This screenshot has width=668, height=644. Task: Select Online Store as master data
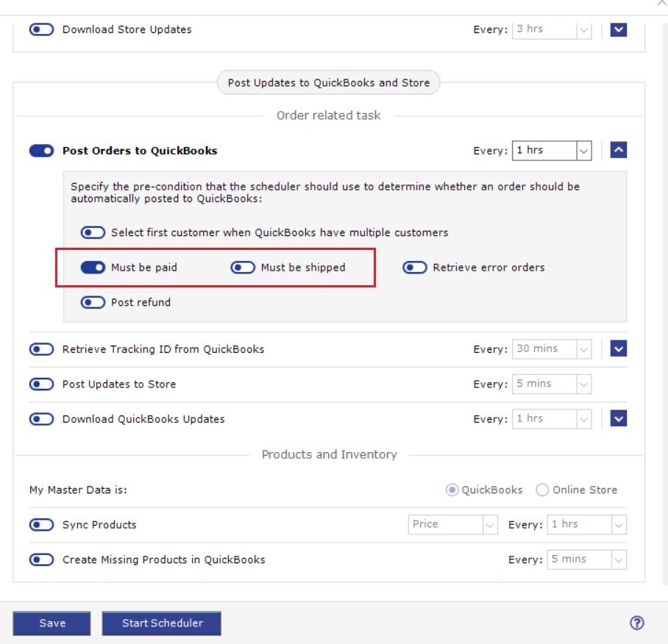tap(543, 490)
